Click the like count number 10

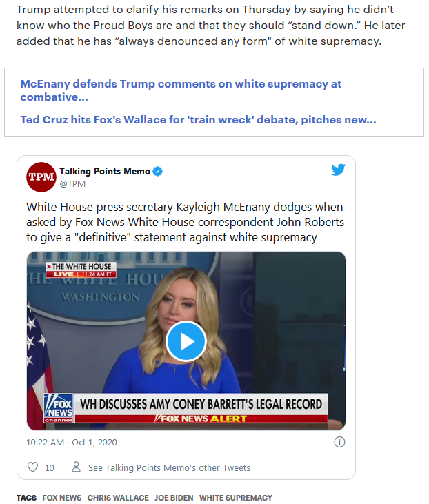pos(49,467)
